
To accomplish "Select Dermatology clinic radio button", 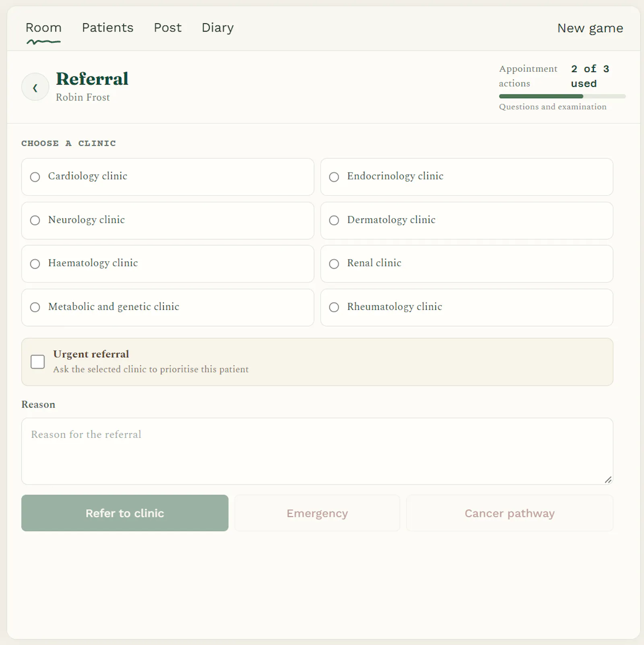I will click(334, 220).
